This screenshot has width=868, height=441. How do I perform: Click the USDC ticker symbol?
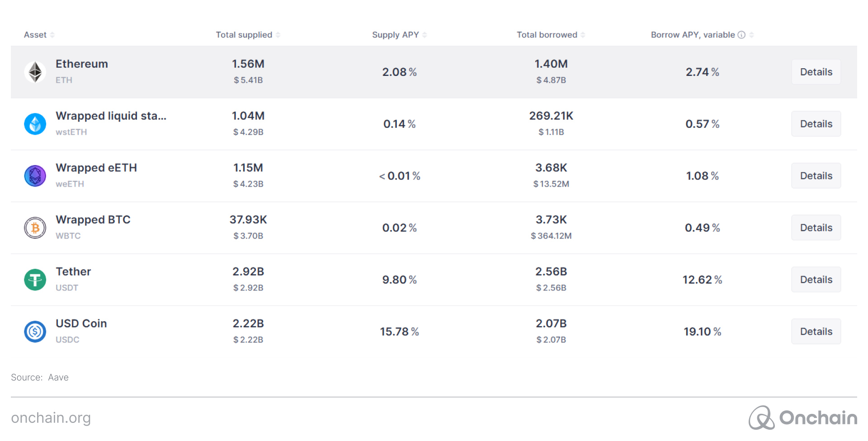pos(67,340)
